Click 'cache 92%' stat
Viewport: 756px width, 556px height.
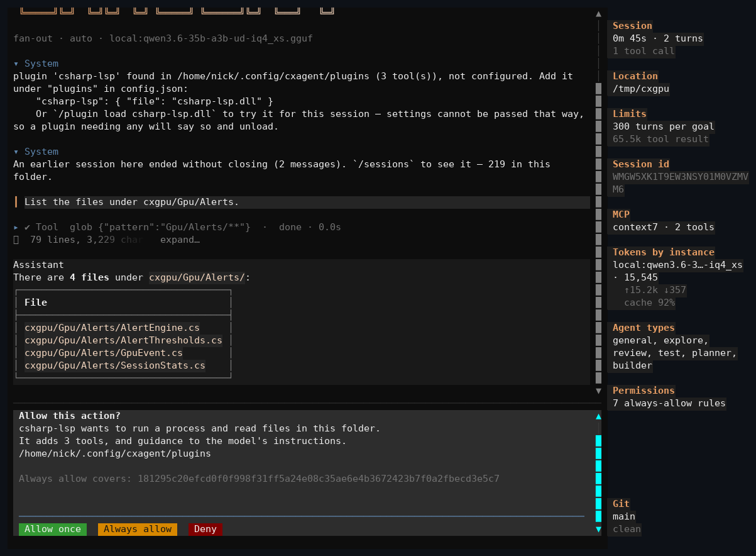coord(649,303)
